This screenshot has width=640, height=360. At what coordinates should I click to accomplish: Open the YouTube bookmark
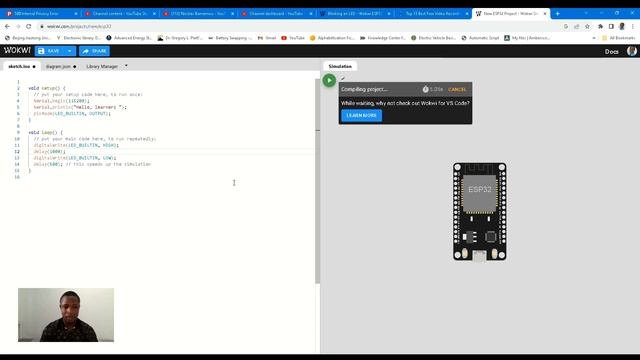tap(293, 38)
